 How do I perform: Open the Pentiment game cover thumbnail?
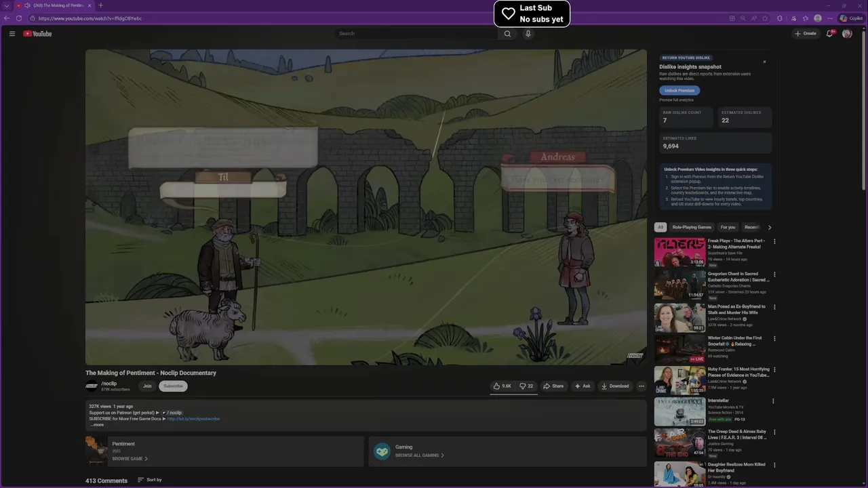(96, 451)
